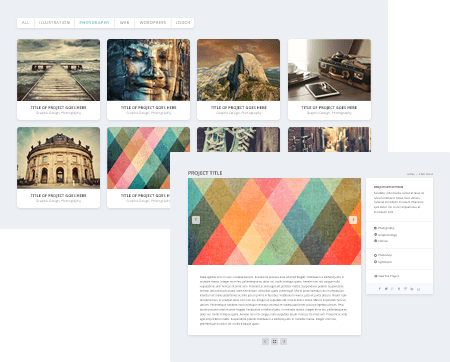Select the ILLUSTRATION filter tab
450x362 pixels.
54,23
